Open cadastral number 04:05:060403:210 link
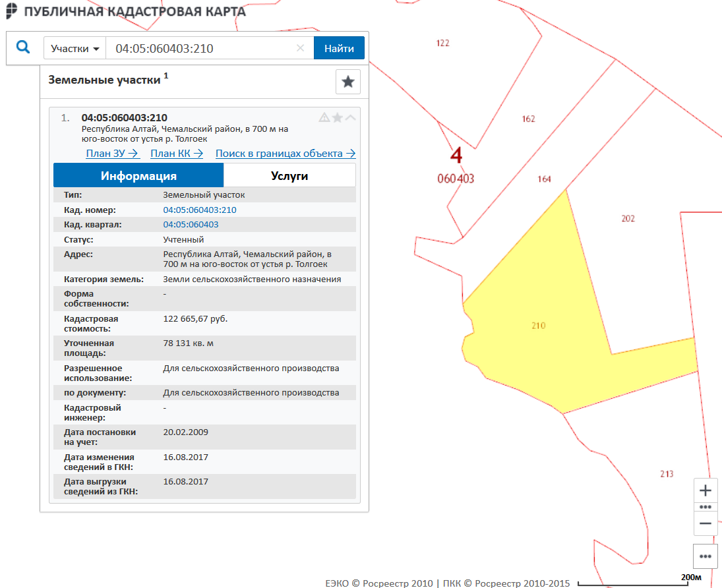 point(200,210)
